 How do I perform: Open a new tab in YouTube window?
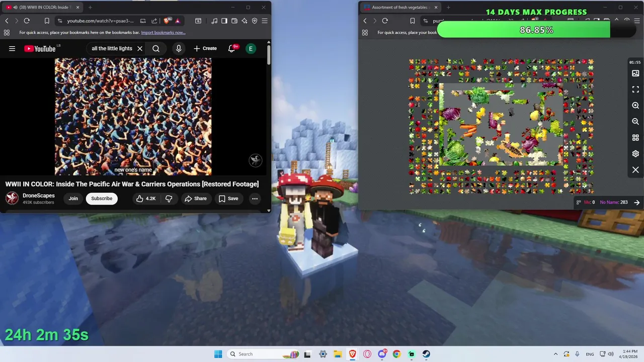[x=90, y=7]
